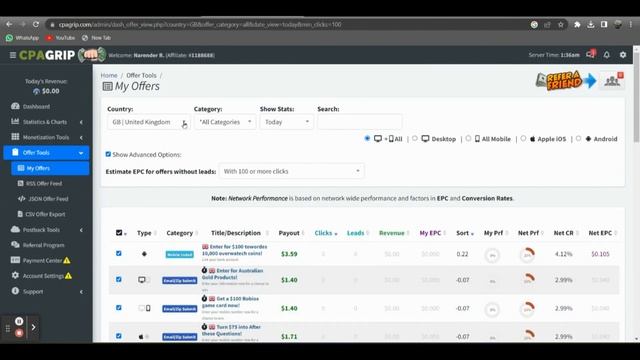Select the All Mobile radio button

click(x=468, y=138)
